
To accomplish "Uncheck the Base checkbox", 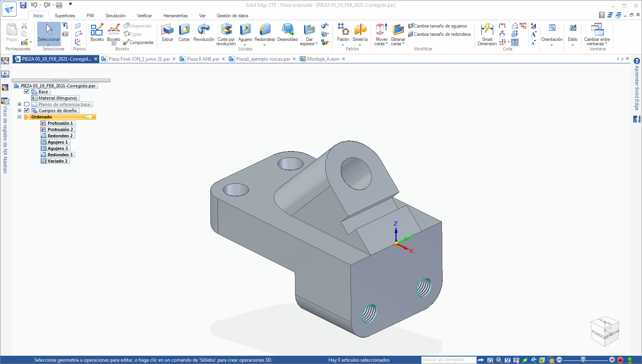I will click(27, 92).
